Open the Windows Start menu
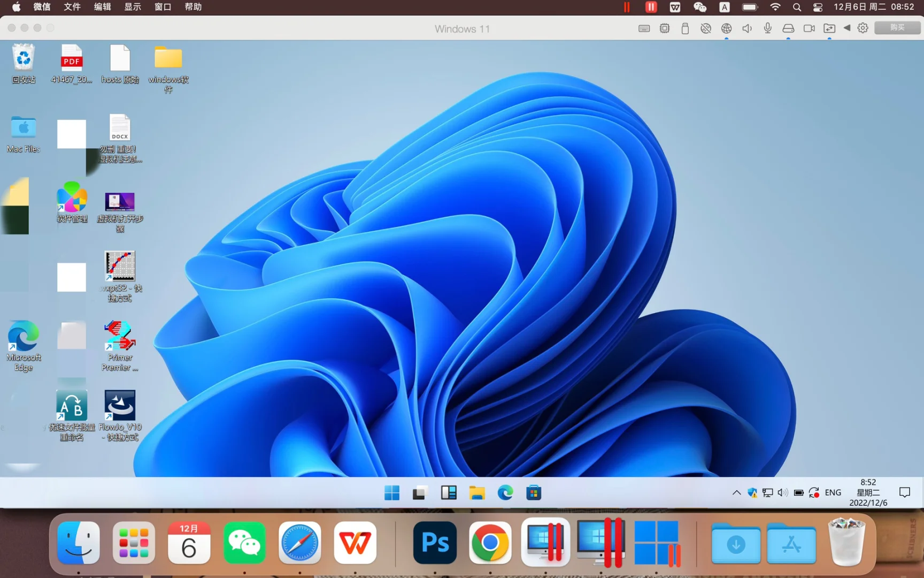The image size is (924, 578). coord(392,493)
